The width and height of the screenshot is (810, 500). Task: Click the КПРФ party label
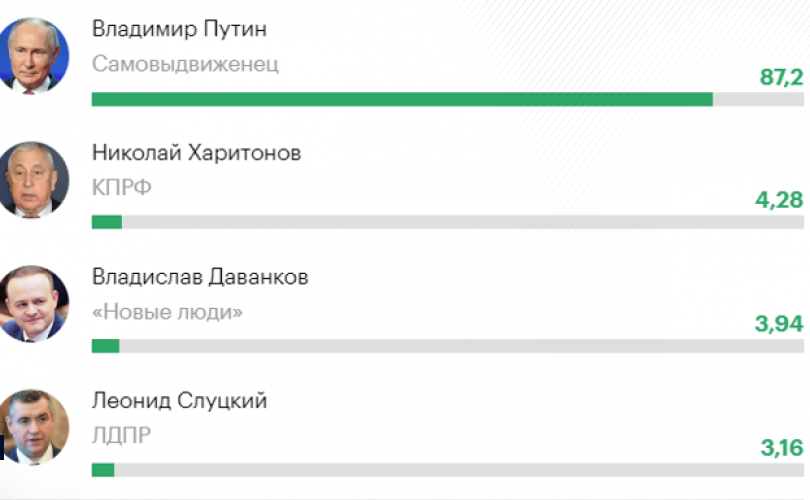click(121, 188)
